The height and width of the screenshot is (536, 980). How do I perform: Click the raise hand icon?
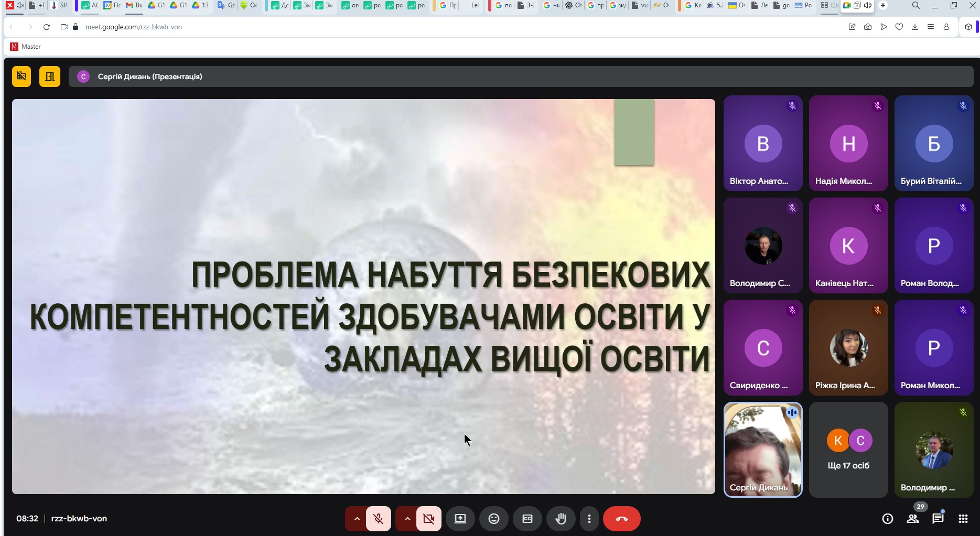[x=561, y=519]
